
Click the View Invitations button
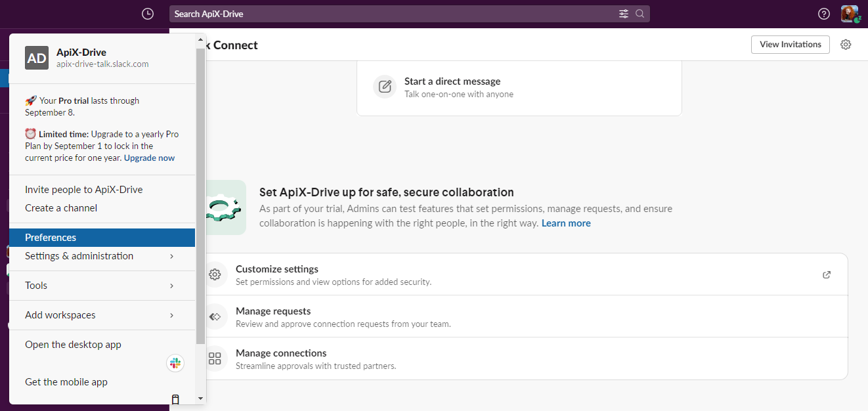(x=791, y=45)
